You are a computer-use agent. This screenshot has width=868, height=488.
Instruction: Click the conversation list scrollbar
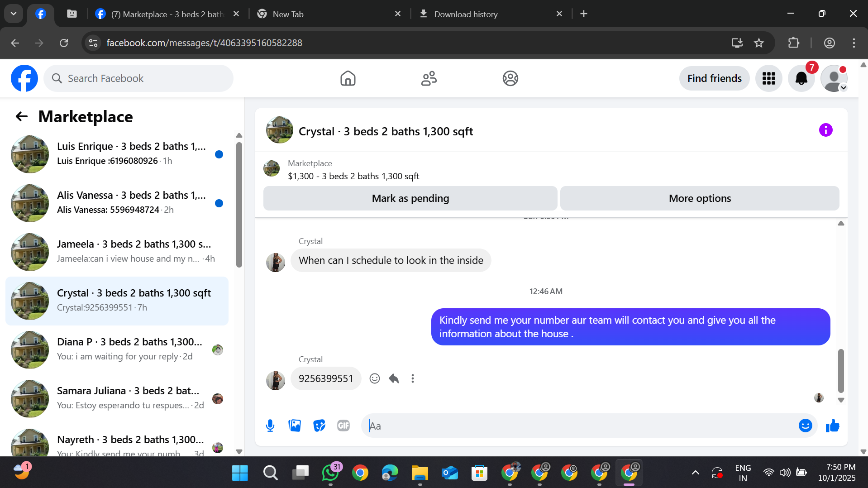point(239,205)
